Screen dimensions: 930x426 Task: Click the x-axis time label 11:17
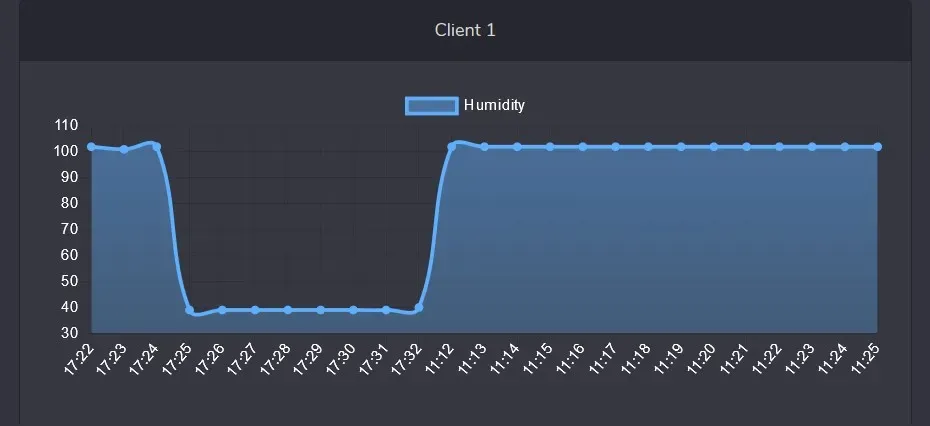pyautogui.click(x=603, y=358)
